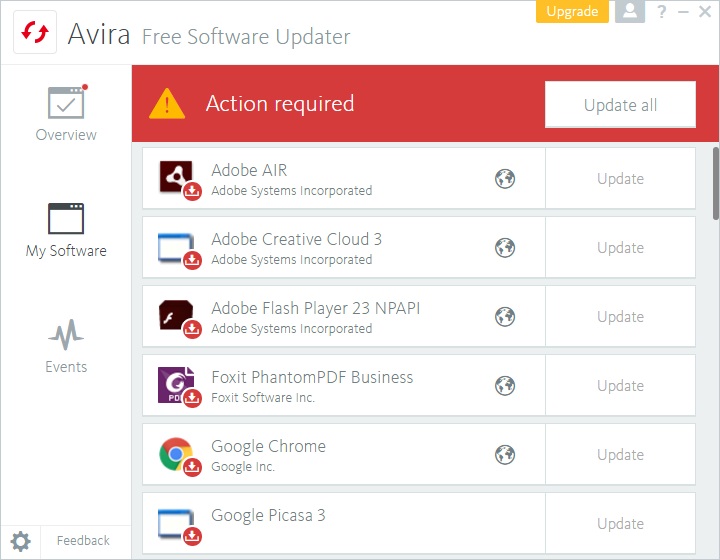This screenshot has height=560, width=720.
Task: Update Google Picasa 3
Action: click(620, 524)
